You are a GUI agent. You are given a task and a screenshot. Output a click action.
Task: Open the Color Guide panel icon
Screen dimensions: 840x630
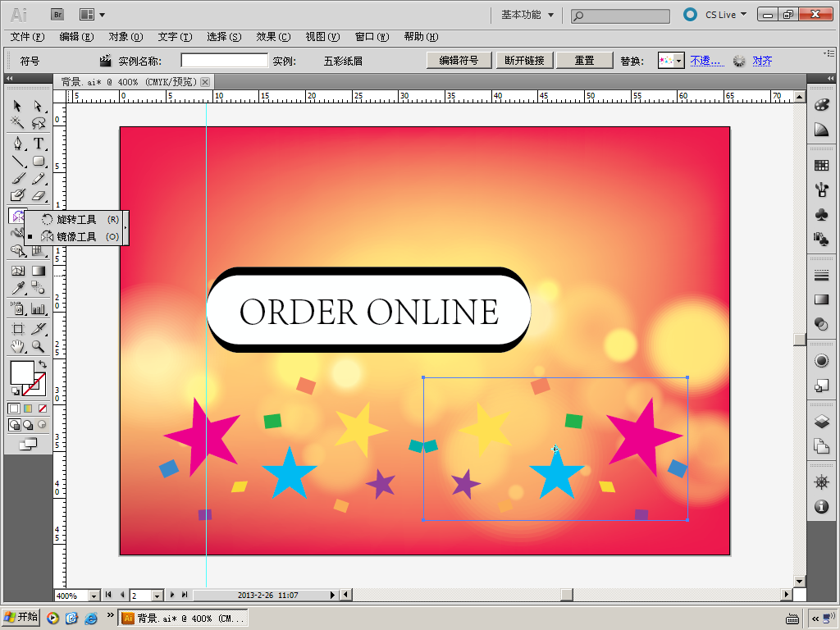(821, 129)
